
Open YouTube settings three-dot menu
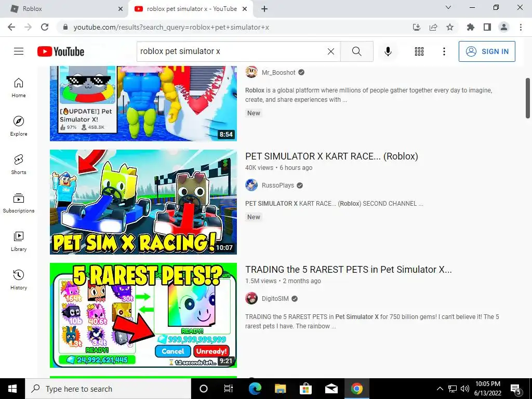444,51
